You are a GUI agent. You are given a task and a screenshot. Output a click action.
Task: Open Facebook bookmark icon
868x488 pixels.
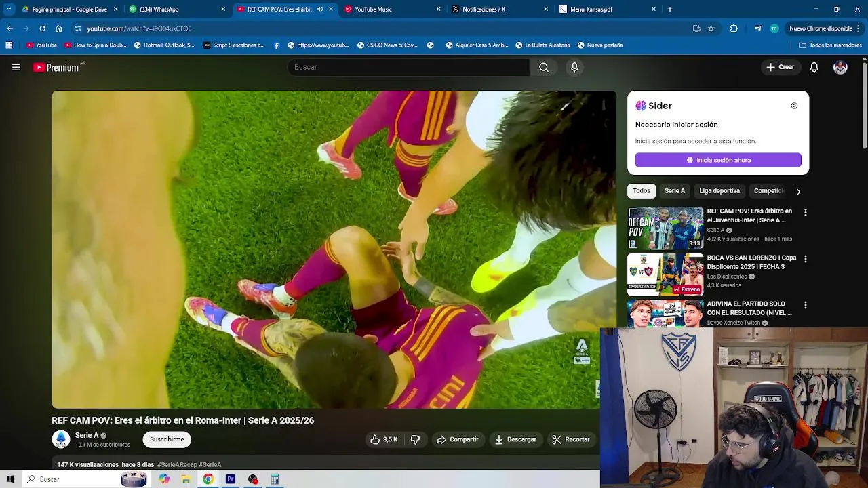tap(277, 45)
